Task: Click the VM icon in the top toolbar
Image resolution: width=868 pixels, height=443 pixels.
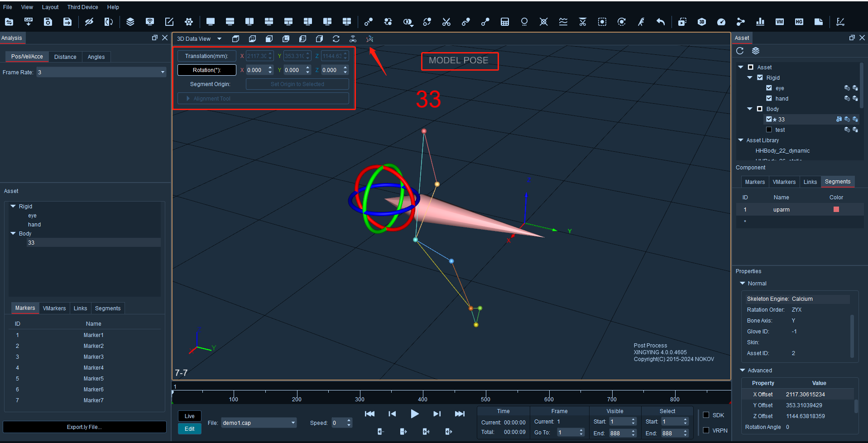Action: (x=780, y=22)
